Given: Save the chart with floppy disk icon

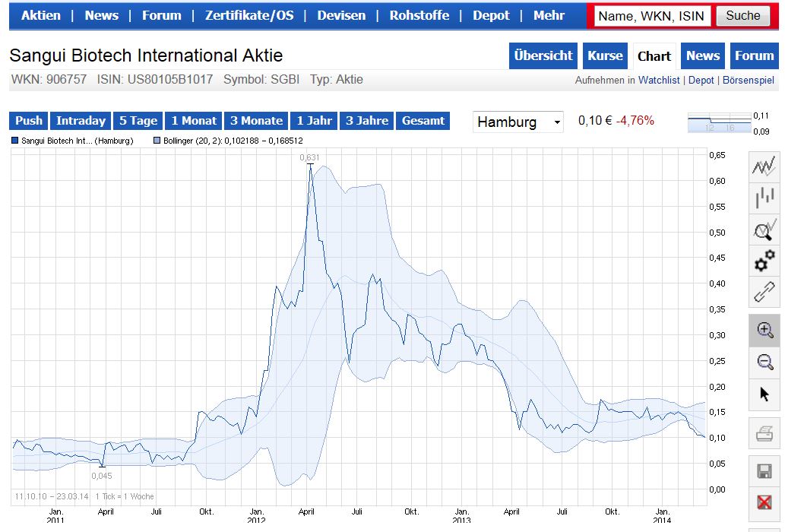Looking at the screenshot, I should click(x=764, y=471).
